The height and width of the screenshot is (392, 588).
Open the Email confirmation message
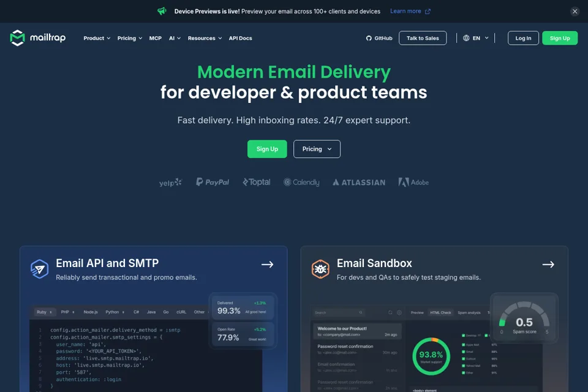click(x=357, y=367)
